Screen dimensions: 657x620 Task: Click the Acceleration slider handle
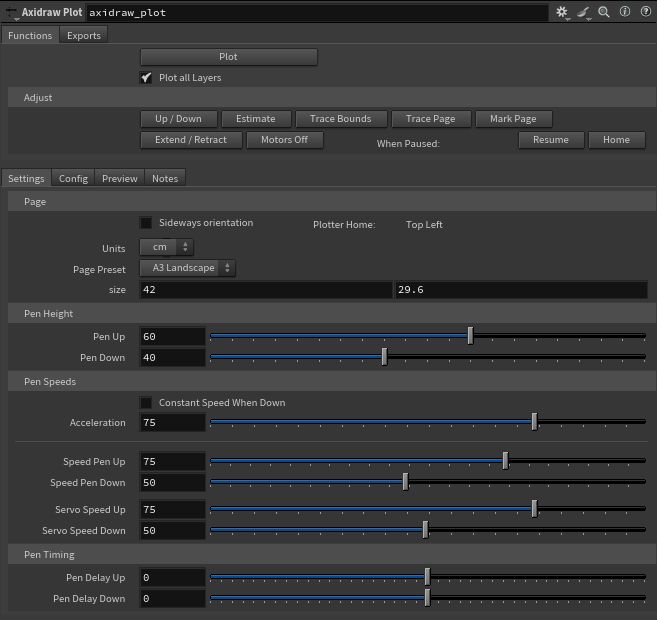pyautogui.click(x=534, y=422)
